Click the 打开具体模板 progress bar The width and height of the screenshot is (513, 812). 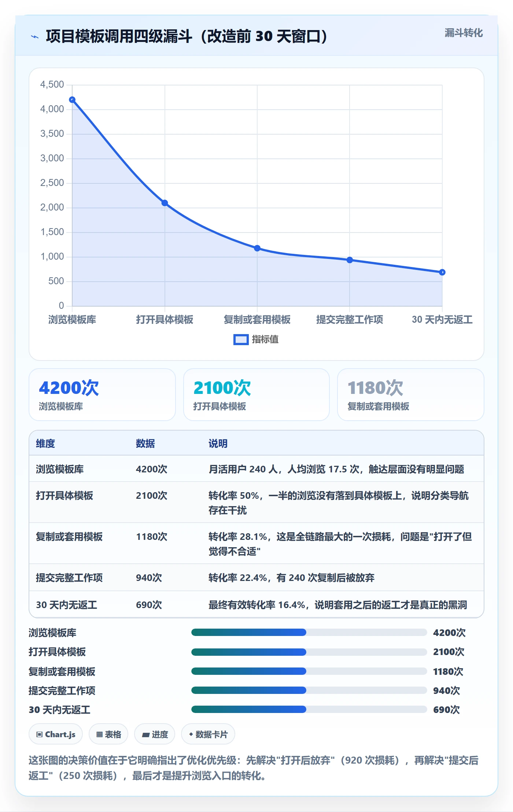309,652
